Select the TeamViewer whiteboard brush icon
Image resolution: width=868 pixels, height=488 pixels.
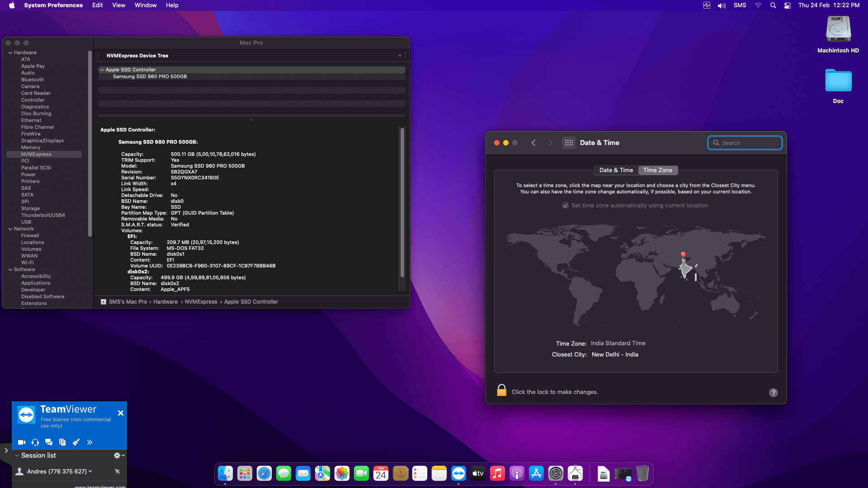pos(76,442)
